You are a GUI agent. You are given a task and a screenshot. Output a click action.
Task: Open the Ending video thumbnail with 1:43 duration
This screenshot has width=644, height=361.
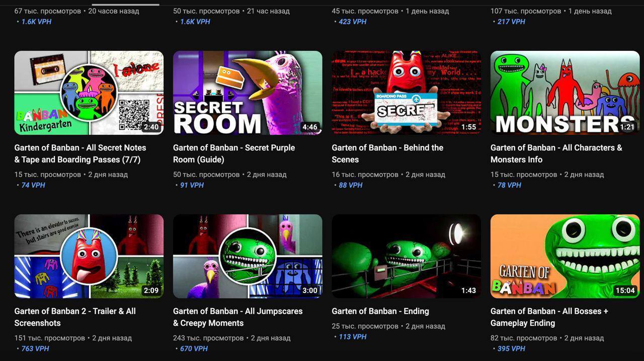406,256
